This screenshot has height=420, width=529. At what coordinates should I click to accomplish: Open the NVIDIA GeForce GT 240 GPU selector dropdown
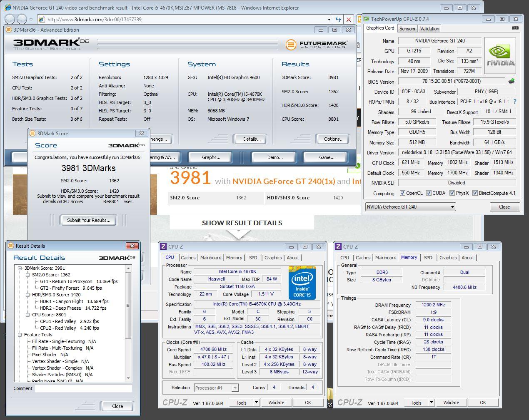click(410, 206)
